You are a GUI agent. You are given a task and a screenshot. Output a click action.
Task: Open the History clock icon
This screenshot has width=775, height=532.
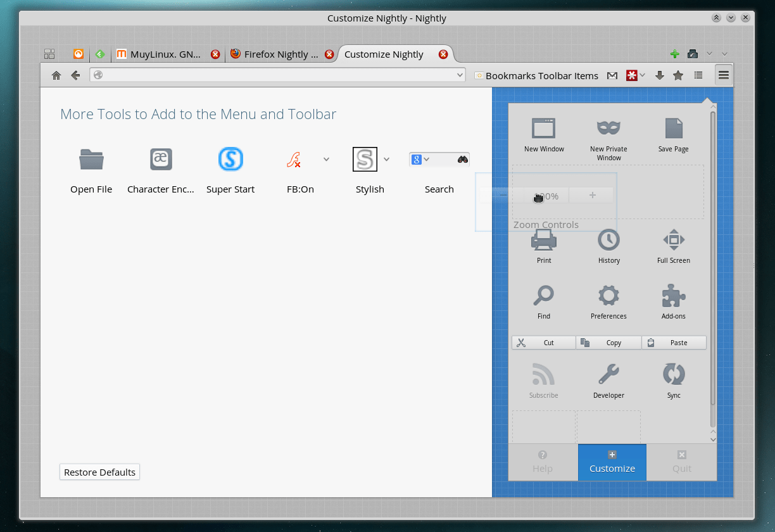(x=608, y=240)
